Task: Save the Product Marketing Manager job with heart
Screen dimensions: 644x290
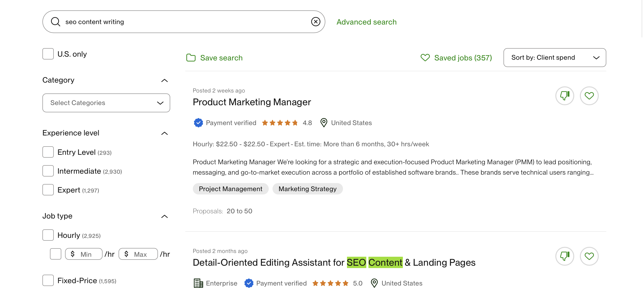Action: (x=589, y=96)
